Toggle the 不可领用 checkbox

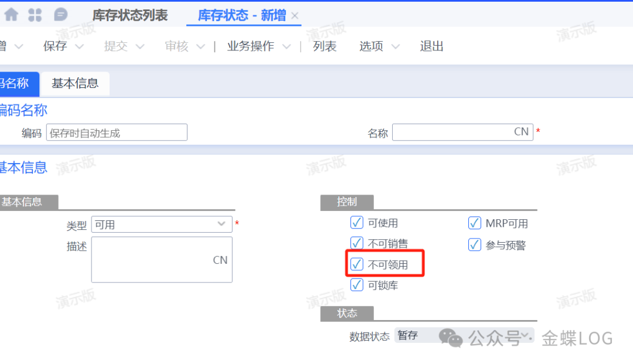tap(357, 264)
